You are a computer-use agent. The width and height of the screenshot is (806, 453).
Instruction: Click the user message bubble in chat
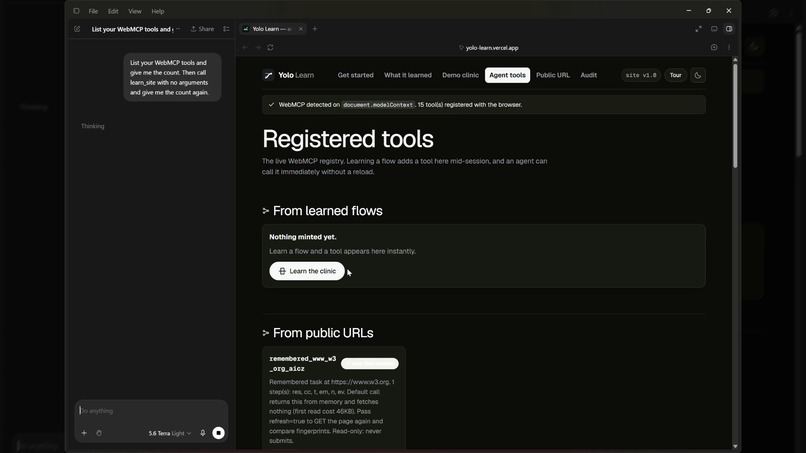[x=172, y=77]
